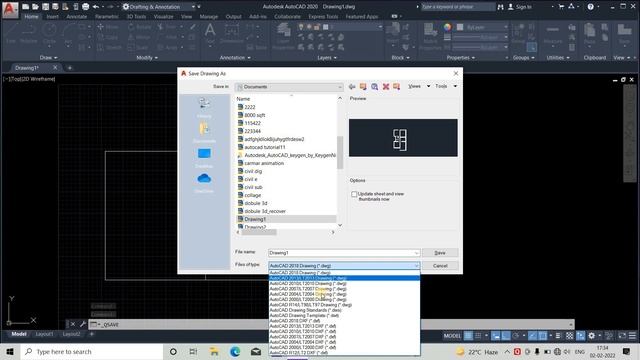Click the Customization menu icon in status bar
Image resolution: width=640 pixels, height=360 pixels.
(x=632, y=336)
